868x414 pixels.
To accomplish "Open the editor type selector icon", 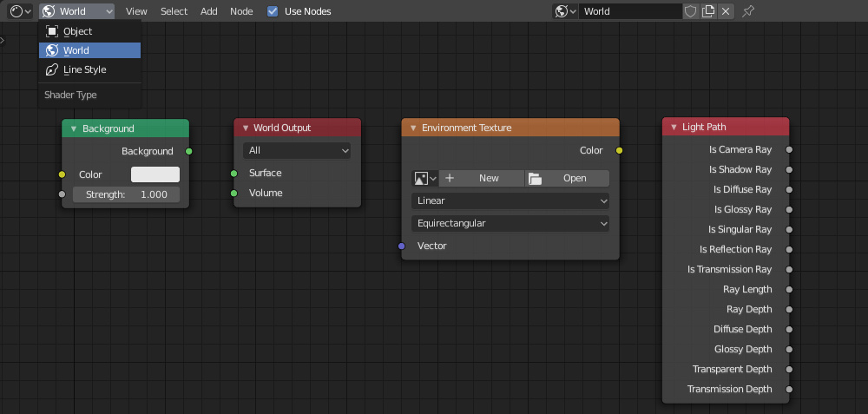I will (21, 11).
